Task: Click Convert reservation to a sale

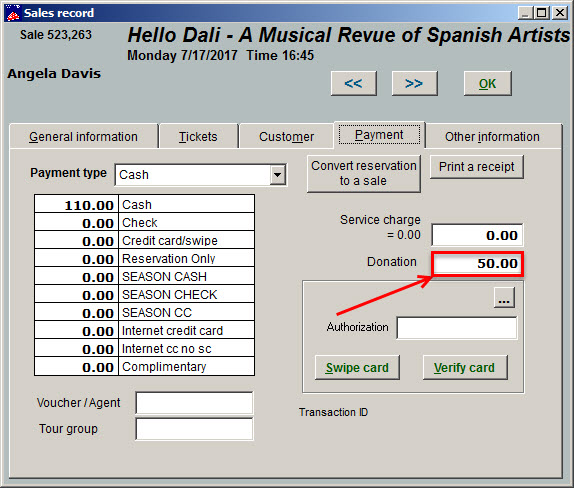Action: [364, 173]
